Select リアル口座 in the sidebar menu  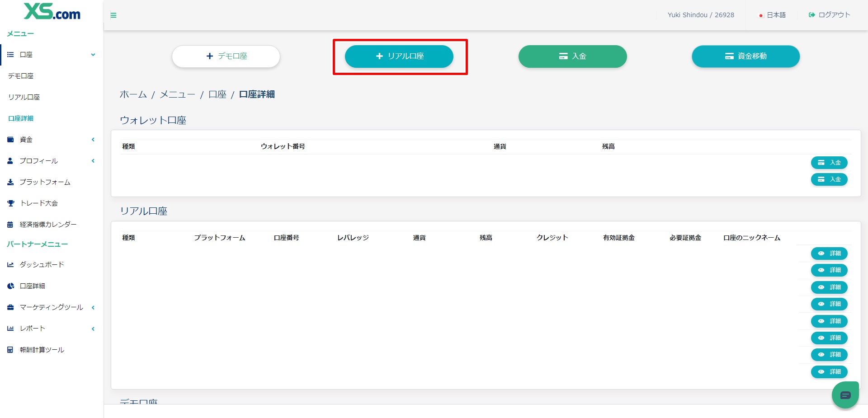tap(24, 97)
